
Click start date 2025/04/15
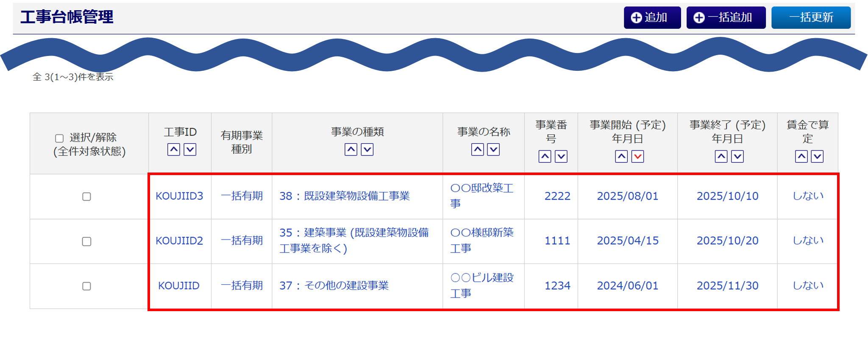(628, 241)
